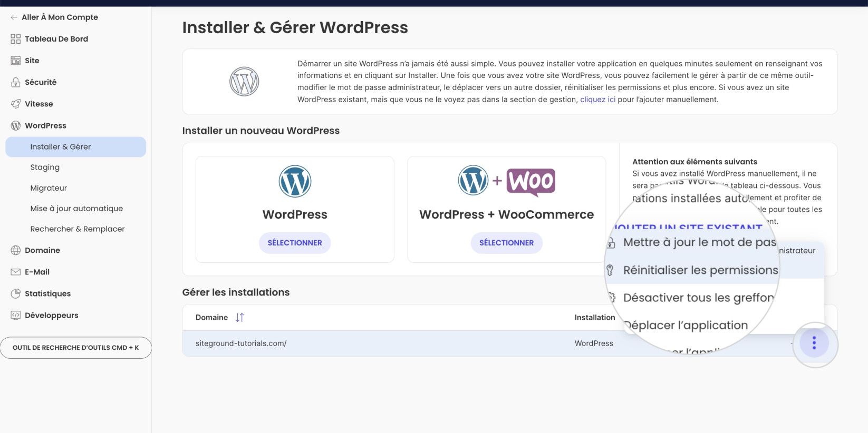Click the grey WordPress logo in the info box
This screenshot has width=868, height=433.
point(244,82)
